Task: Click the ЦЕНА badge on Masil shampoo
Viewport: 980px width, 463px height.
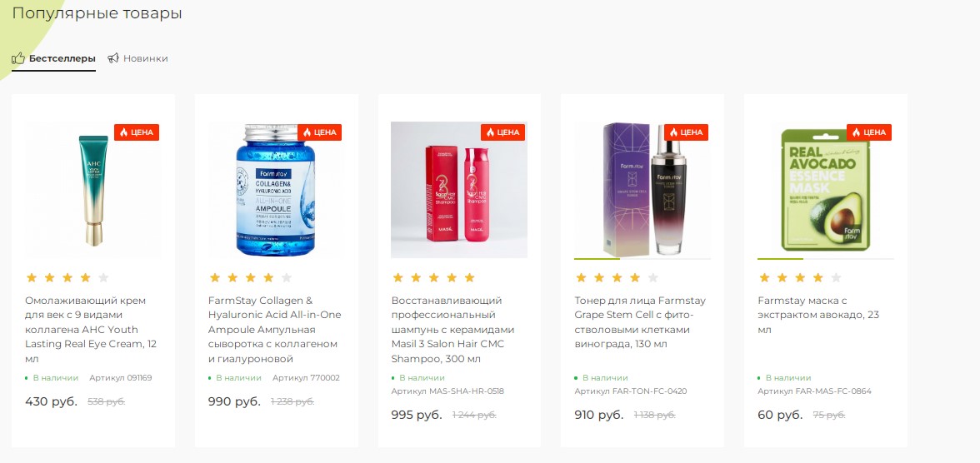Action: tap(502, 132)
